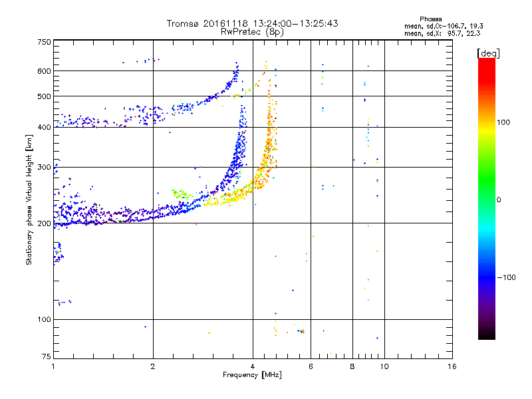Click the colorbar tick label "-100"

[x=506, y=277]
